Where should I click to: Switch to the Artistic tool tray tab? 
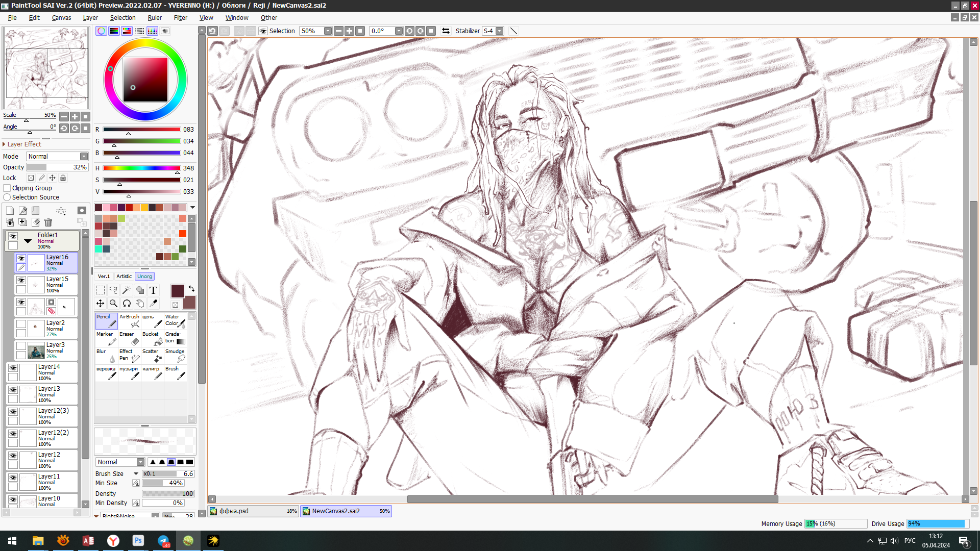click(x=124, y=277)
